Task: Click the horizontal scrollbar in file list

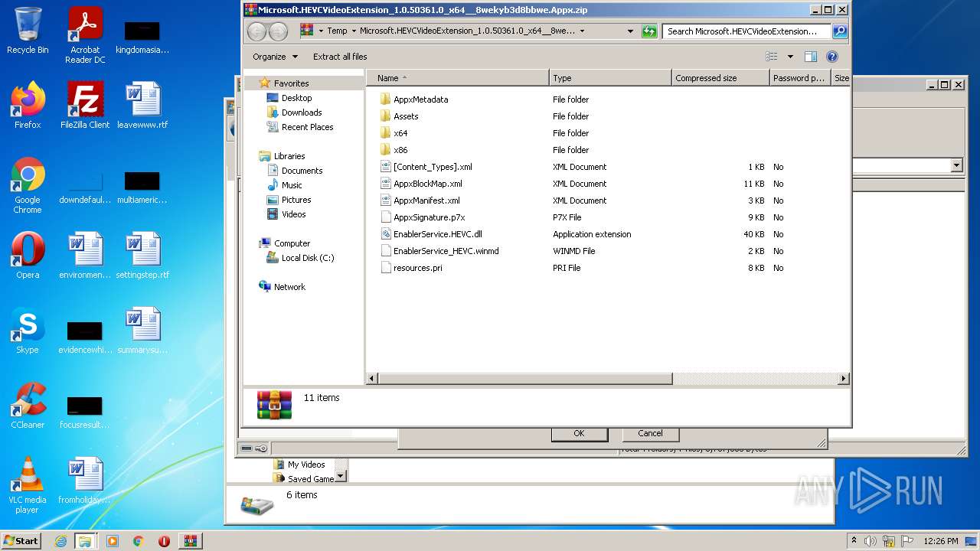Action: tap(525, 379)
